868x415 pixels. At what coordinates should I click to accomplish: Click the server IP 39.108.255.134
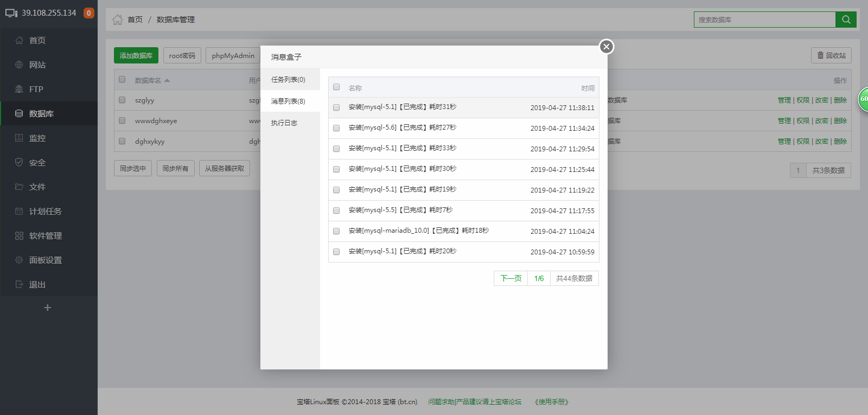point(49,13)
